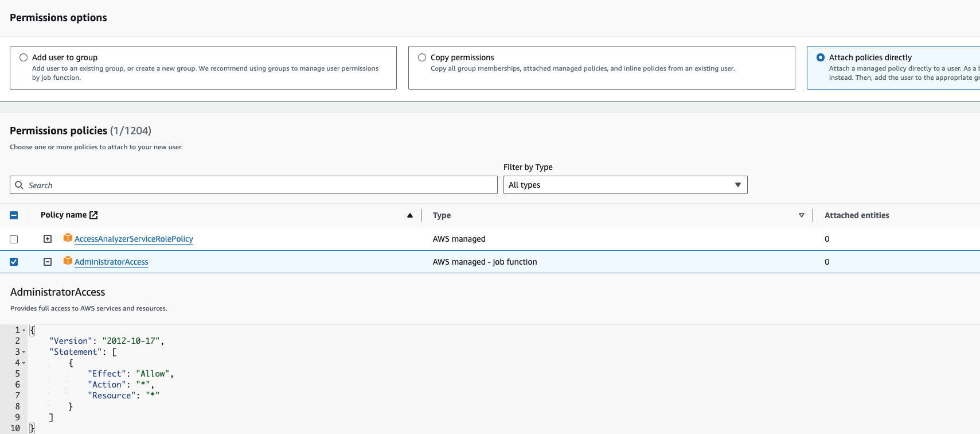Viewport: 980px width, 434px height.
Task: Click the search magnifier icon
Action: click(19, 185)
